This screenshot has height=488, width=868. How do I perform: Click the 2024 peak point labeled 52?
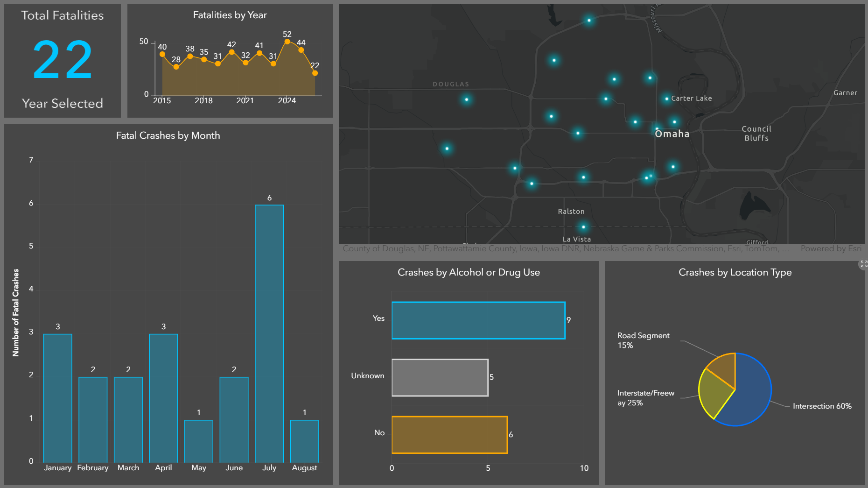(287, 42)
